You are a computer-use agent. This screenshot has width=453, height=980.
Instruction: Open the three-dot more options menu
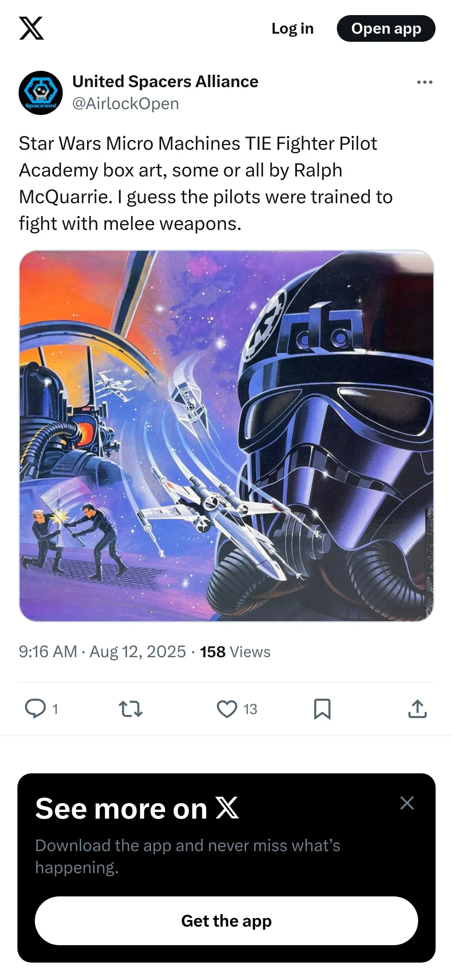click(x=425, y=82)
